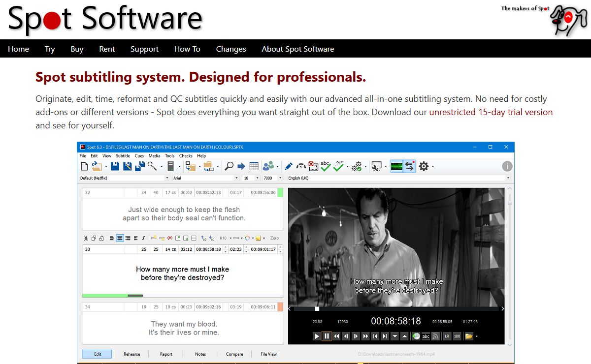Click the Rewind double-arrow button
The width and height of the screenshot is (591, 364).
click(x=336, y=336)
